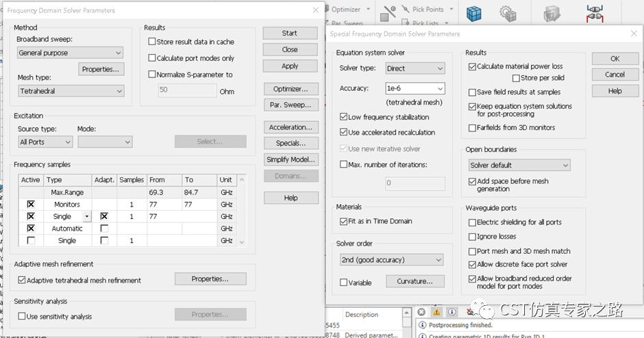Toggle Add space before mesh generation

pos(472,181)
